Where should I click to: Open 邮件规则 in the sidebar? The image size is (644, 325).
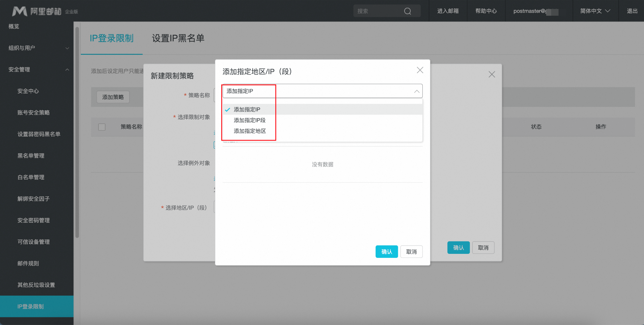pos(37,264)
